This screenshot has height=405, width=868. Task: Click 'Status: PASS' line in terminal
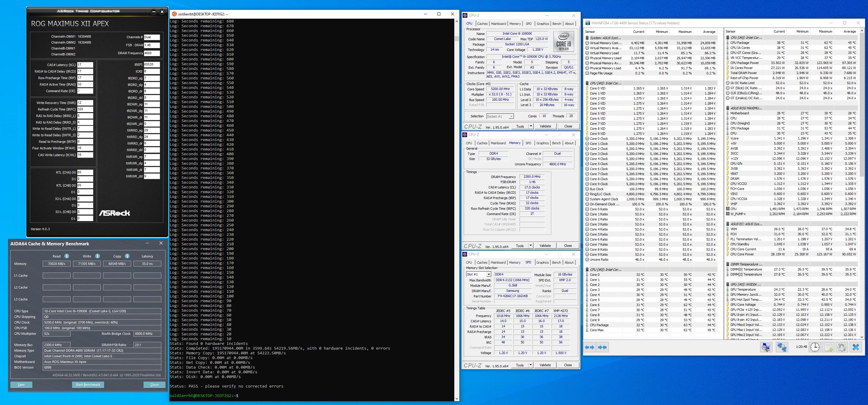[x=227, y=386]
